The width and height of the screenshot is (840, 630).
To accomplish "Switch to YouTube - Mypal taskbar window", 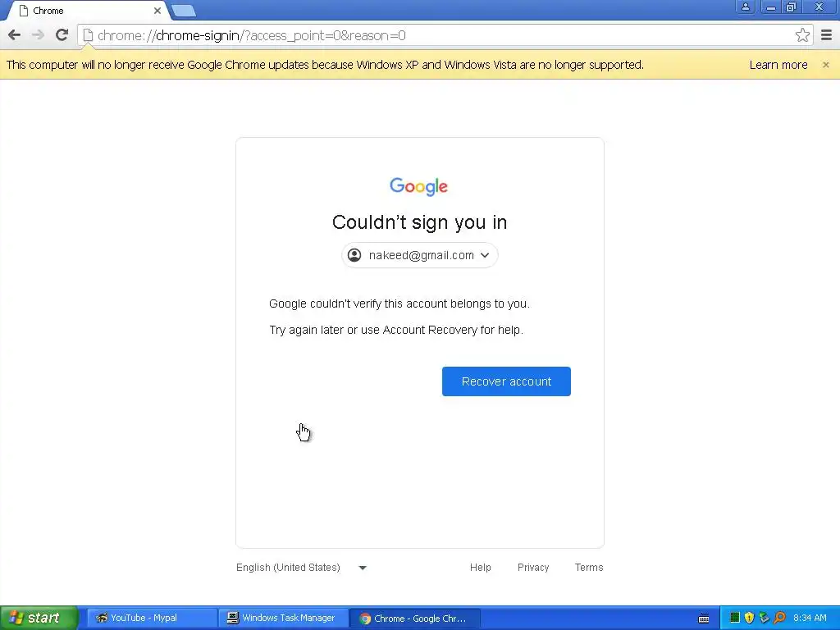I will click(152, 619).
